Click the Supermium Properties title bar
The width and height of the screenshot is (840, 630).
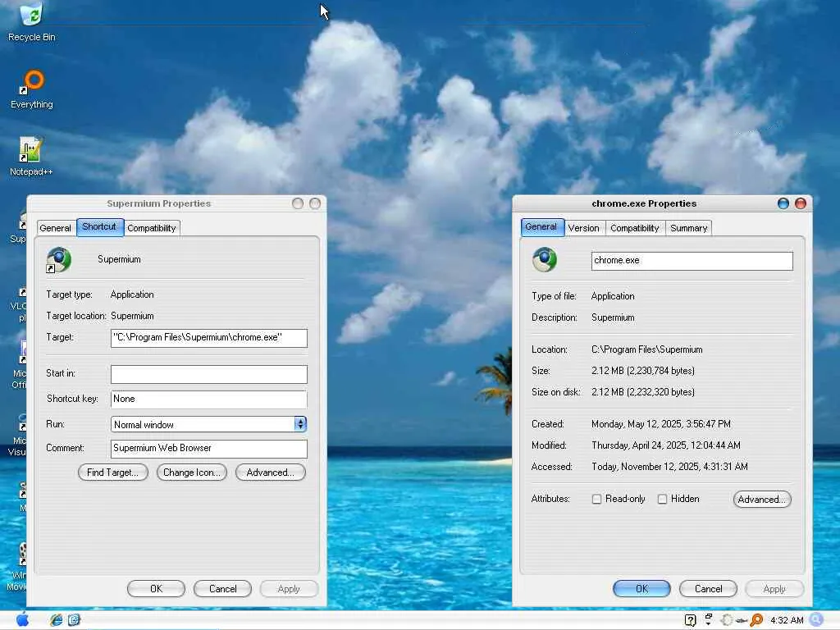click(159, 203)
